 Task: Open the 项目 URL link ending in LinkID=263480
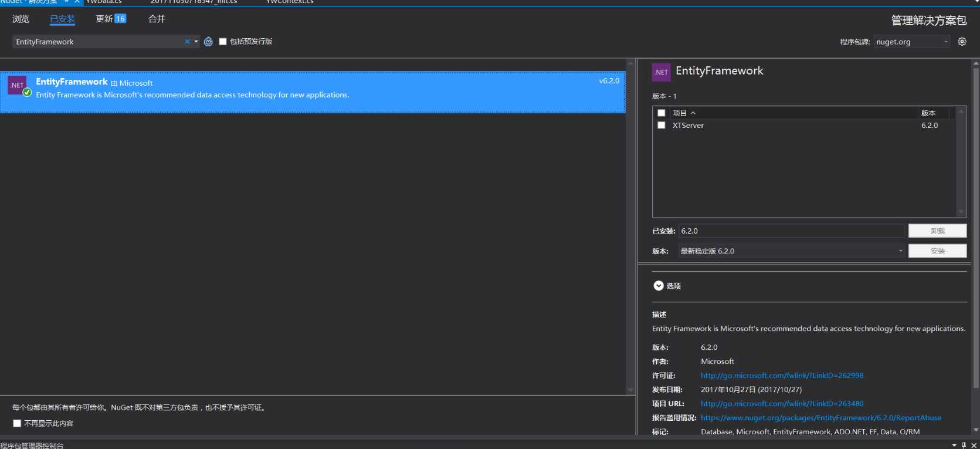(x=782, y=404)
